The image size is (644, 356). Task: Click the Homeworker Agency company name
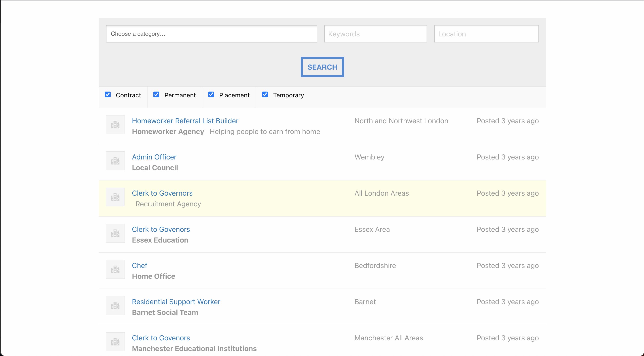click(x=168, y=132)
